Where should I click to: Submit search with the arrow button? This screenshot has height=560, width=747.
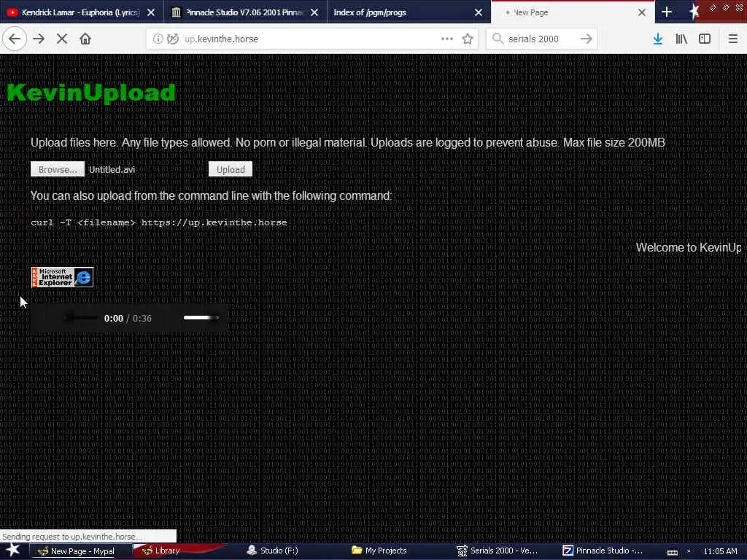click(x=587, y=39)
